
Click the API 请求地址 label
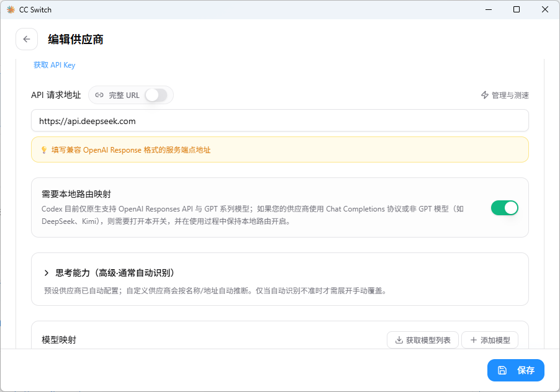[56, 96]
